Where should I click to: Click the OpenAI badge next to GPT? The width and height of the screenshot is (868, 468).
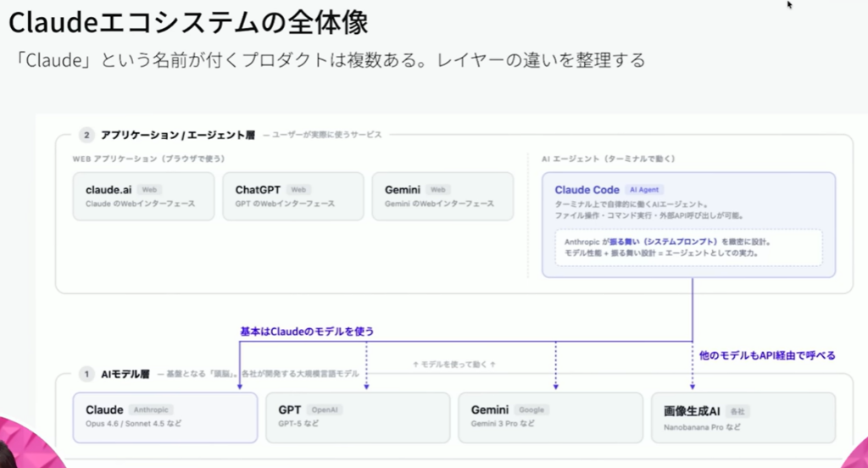pyautogui.click(x=325, y=410)
